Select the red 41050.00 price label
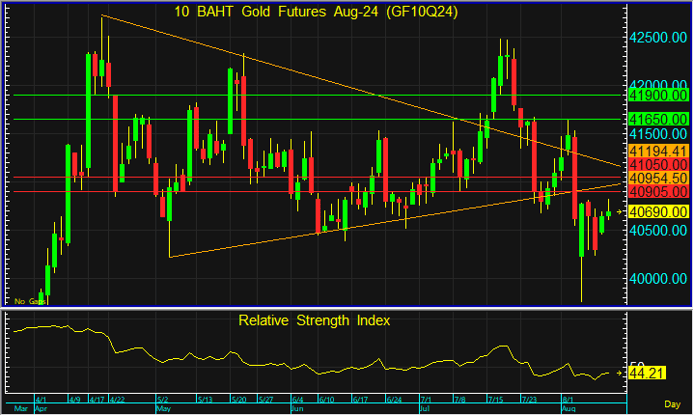The height and width of the screenshot is (416, 694). pyautogui.click(x=658, y=163)
